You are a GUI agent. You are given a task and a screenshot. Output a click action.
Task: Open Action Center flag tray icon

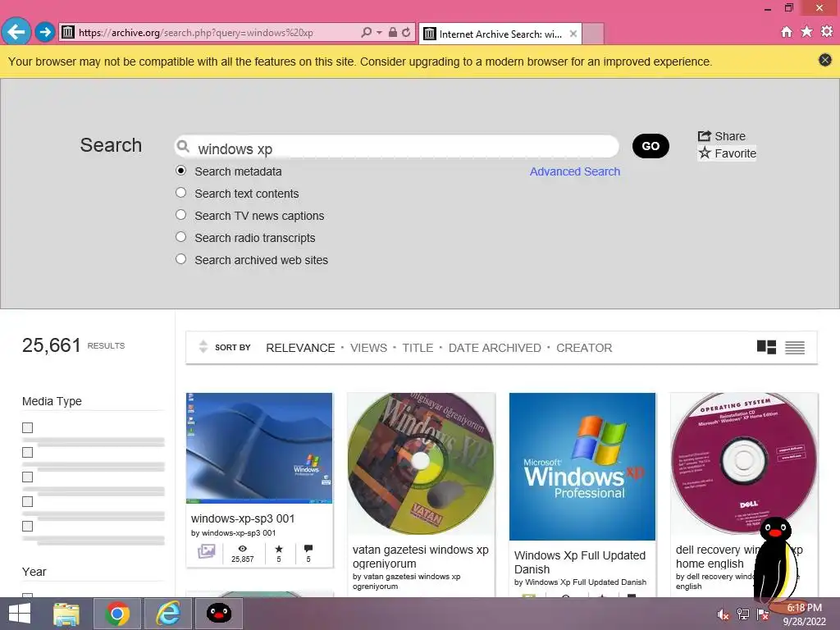point(763,614)
